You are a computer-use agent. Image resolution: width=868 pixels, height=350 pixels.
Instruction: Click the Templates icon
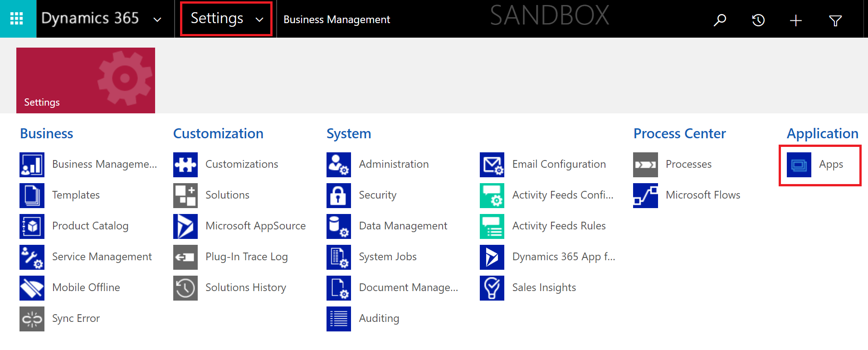coord(32,195)
